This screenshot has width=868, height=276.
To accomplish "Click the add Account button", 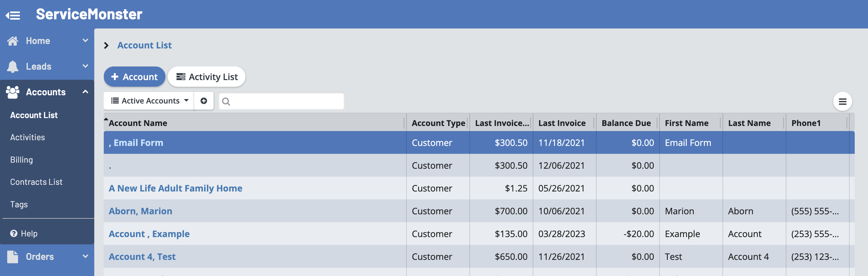I will click(x=134, y=77).
